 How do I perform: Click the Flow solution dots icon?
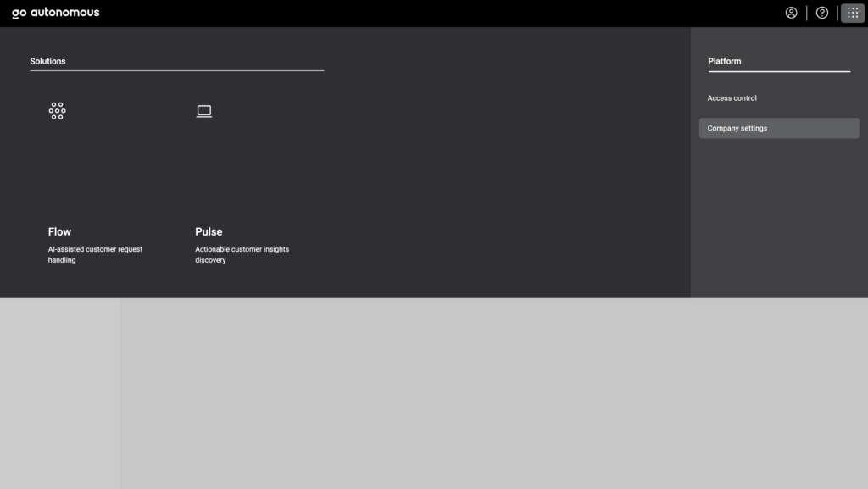(x=57, y=111)
